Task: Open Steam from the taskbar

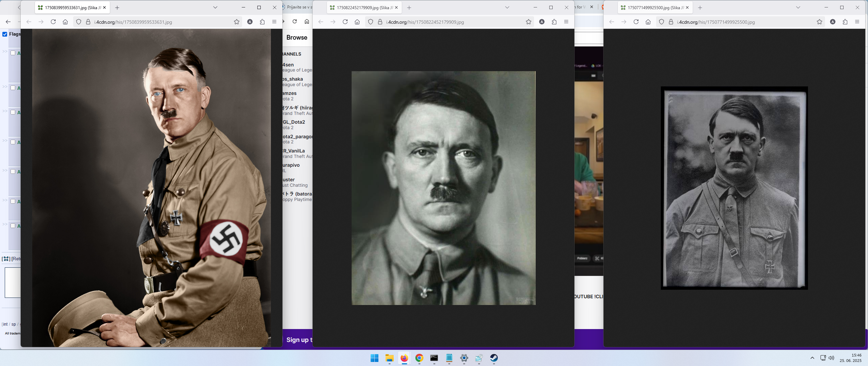Action: [494, 358]
